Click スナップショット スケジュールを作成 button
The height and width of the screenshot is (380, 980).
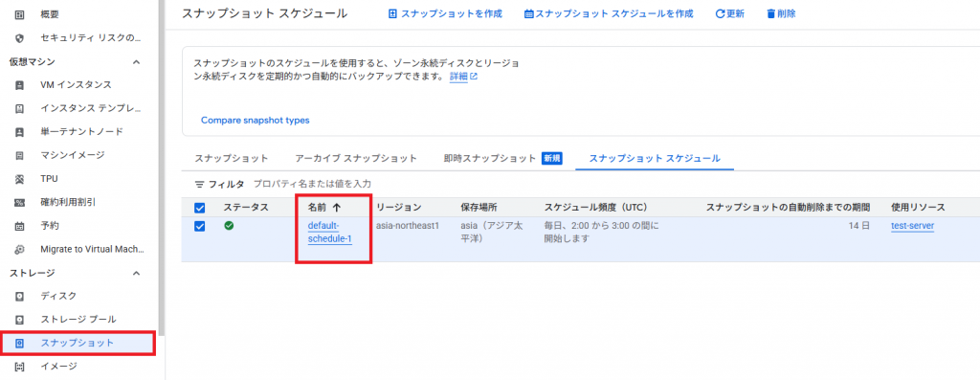click(x=609, y=13)
